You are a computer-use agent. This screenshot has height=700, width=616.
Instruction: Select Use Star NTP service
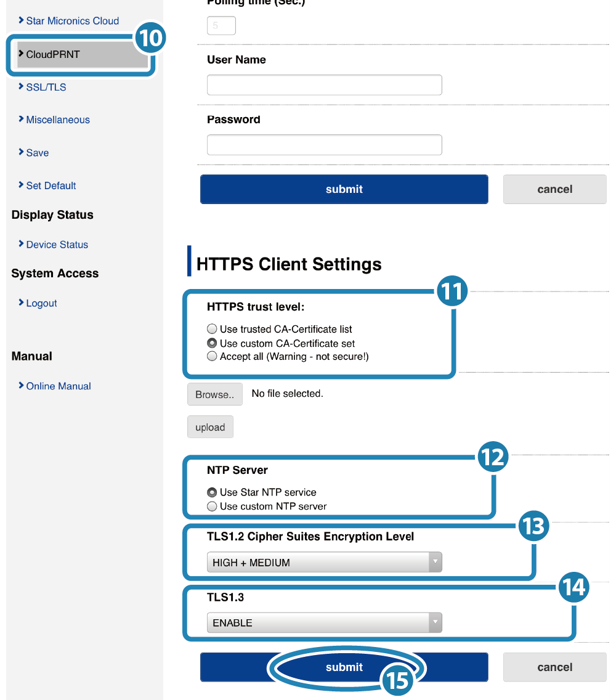[212, 492]
